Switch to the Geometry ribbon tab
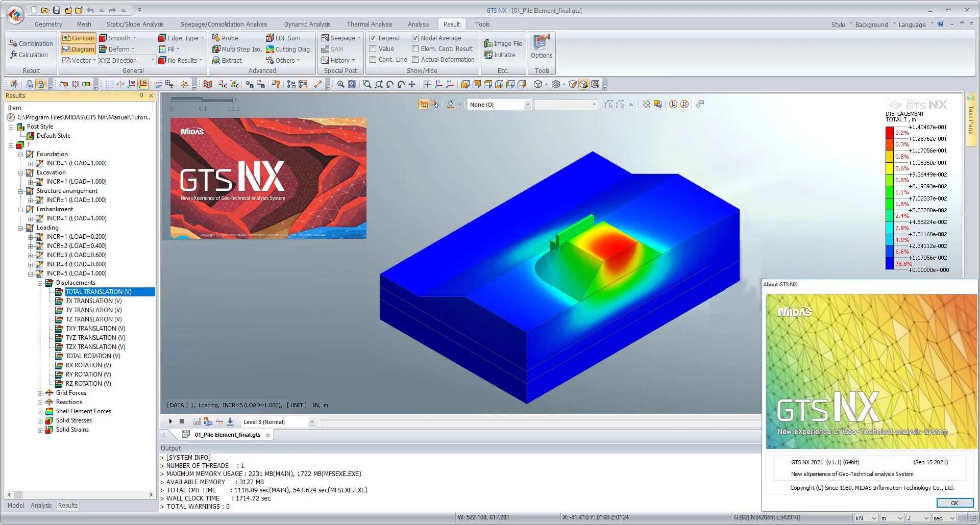 click(48, 24)
